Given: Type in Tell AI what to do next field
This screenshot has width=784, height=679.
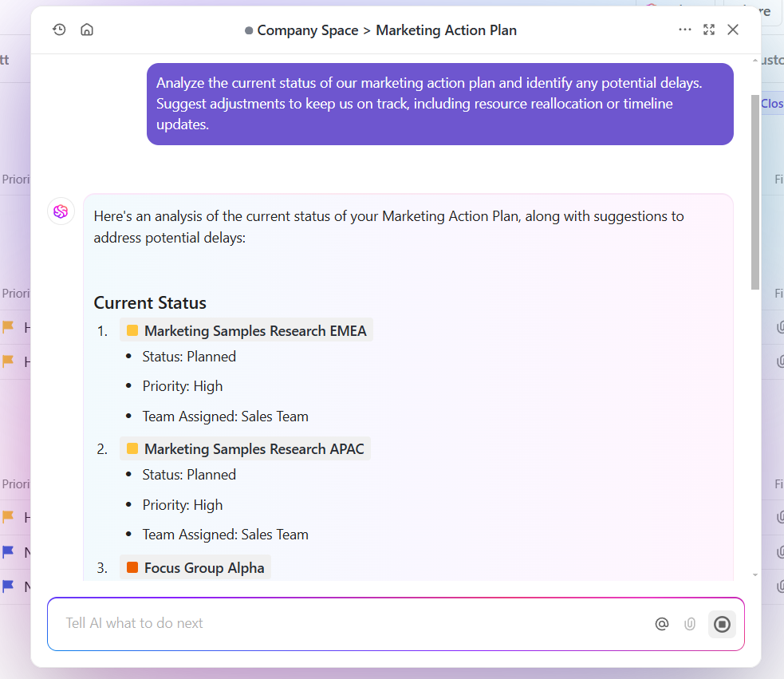Looking at the screenshot, I should [343, 623].
